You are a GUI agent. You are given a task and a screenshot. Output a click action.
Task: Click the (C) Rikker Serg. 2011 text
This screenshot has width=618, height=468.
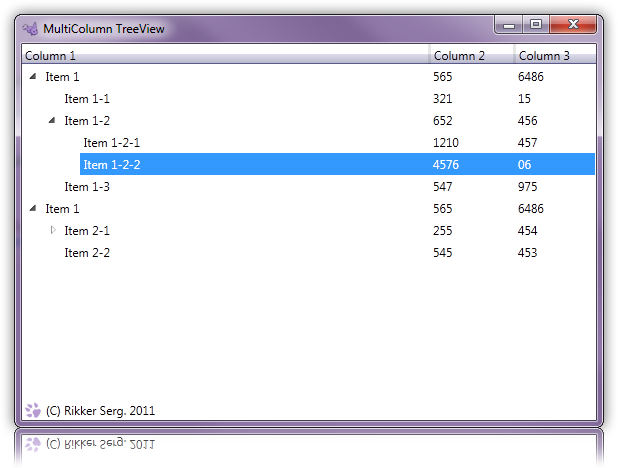[x=101, y=411]
